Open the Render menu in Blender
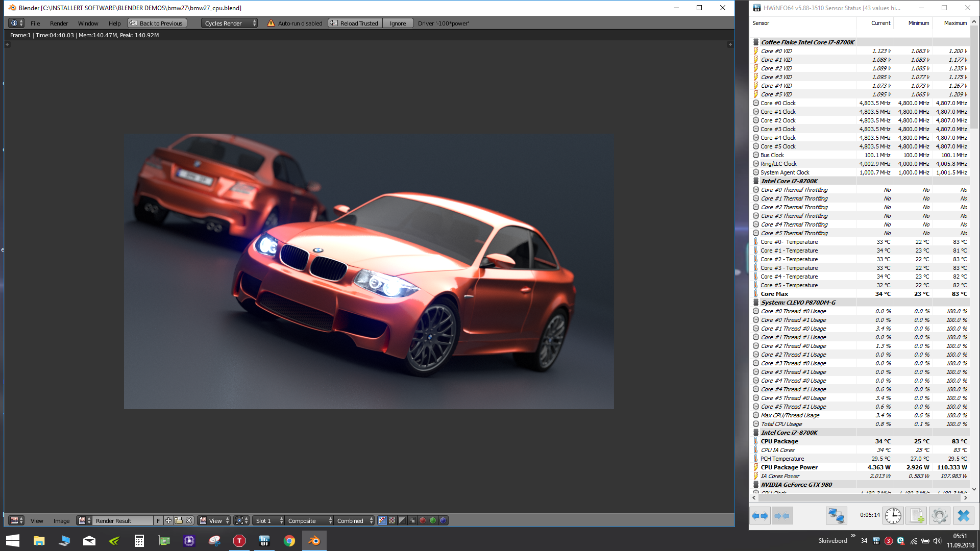This screenshot has height=551, width=980. 59,23
